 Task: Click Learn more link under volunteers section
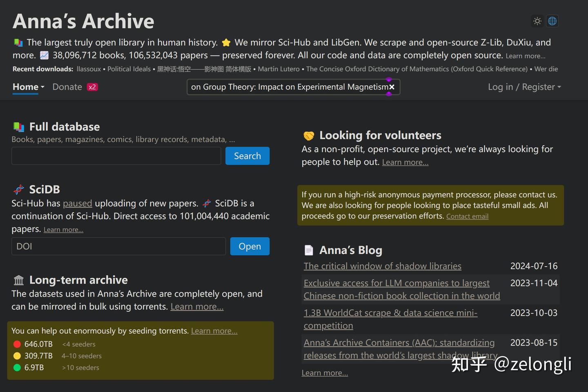coord(405,162)
